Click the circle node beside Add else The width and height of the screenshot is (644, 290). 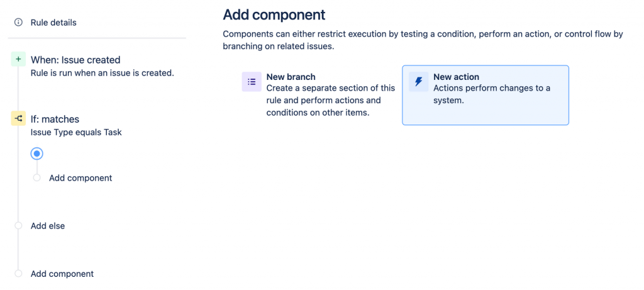pyautogui.click(x=18, y=226)
